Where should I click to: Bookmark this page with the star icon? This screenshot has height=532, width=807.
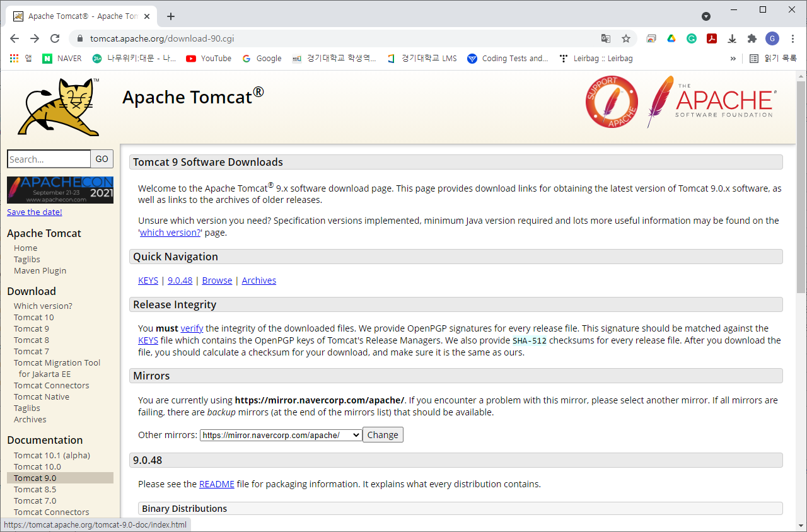[x=626, y=38]
